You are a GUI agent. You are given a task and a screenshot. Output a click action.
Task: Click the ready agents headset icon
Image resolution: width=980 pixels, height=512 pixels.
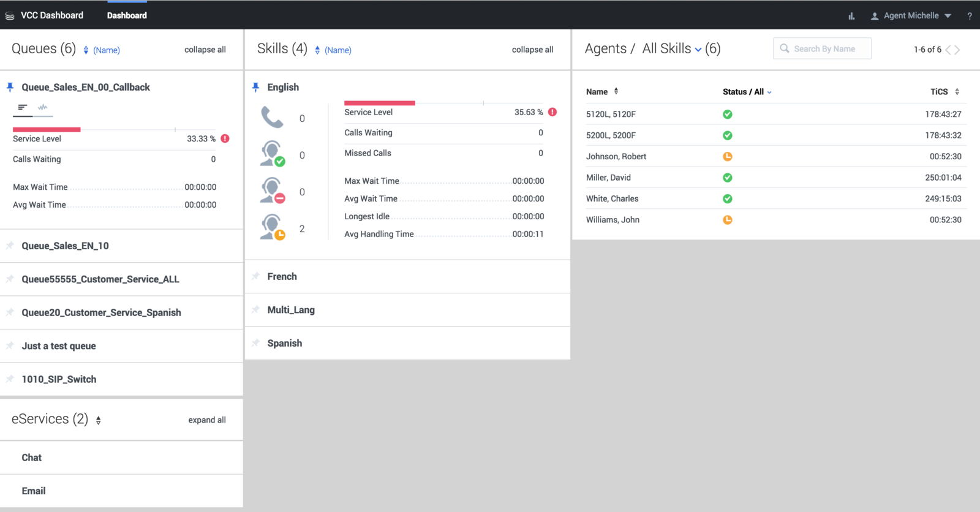coord(273,154)
